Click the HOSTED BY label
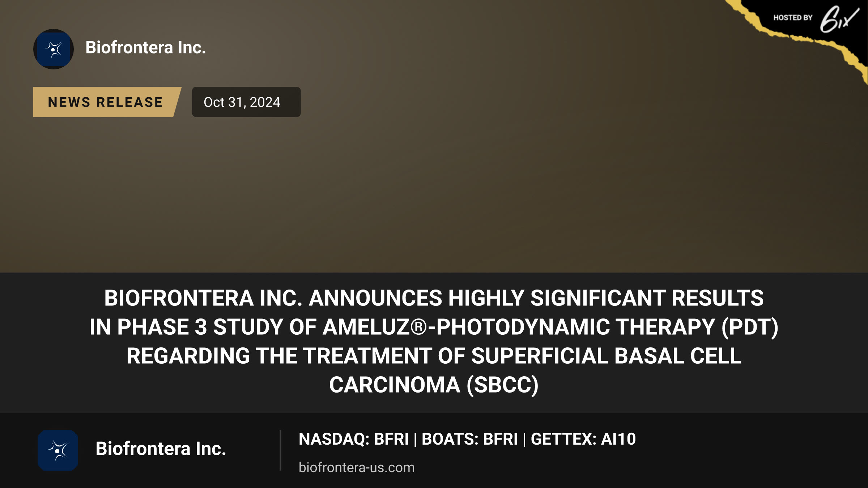Viewport: 868px width, 488px height. point(793,18)
